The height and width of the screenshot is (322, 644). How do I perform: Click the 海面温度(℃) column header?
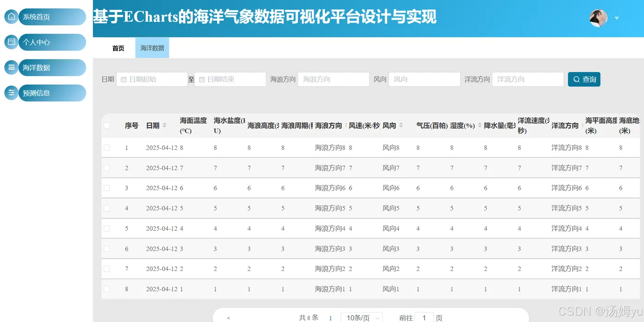pyautogui.click(x=193, y=125)
